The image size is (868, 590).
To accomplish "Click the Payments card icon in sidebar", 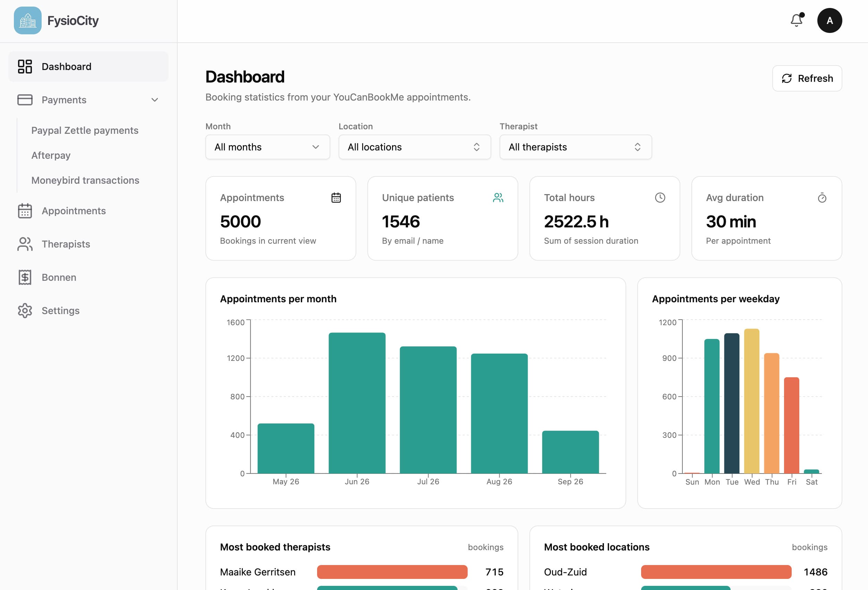I will [x=25, y=99].
